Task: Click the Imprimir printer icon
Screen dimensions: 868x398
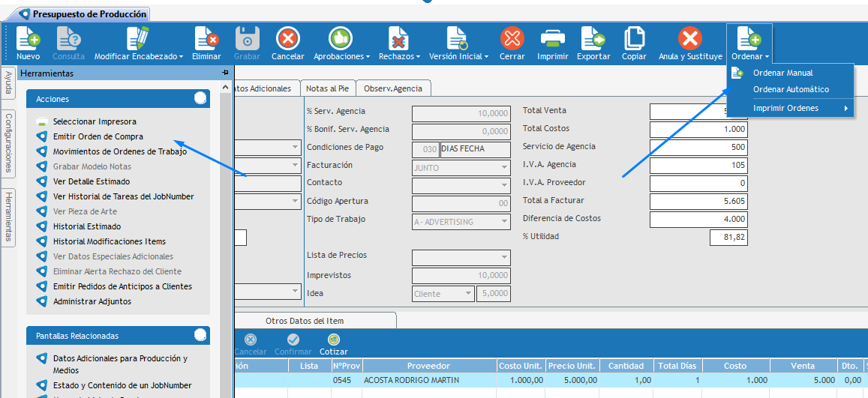Action: click(x=553, y=38)
